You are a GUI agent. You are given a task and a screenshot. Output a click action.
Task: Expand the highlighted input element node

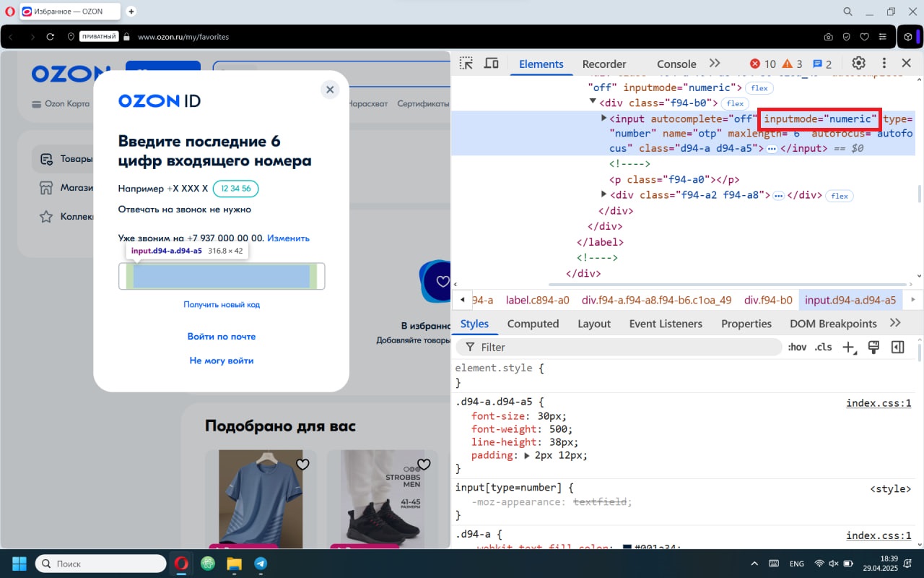click(x=604, y=118)
